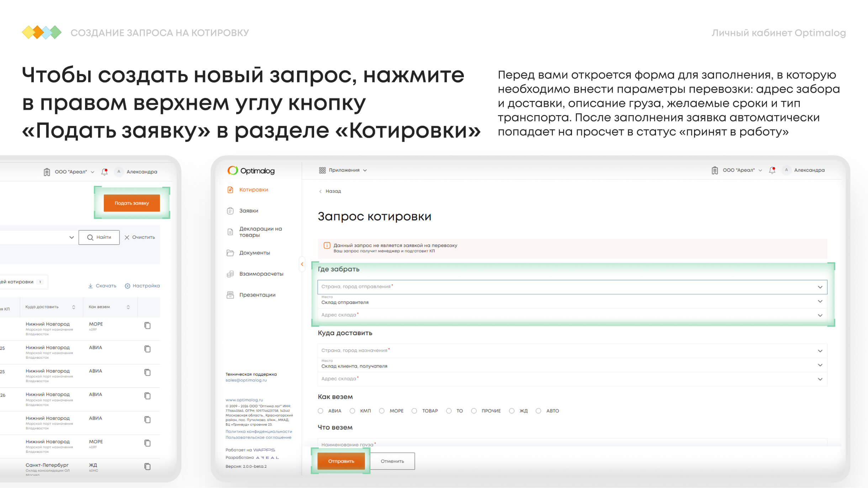Viewport: 868px width, 488px height.
Task: Click the Optimalog logo
Action: [251, 171]
